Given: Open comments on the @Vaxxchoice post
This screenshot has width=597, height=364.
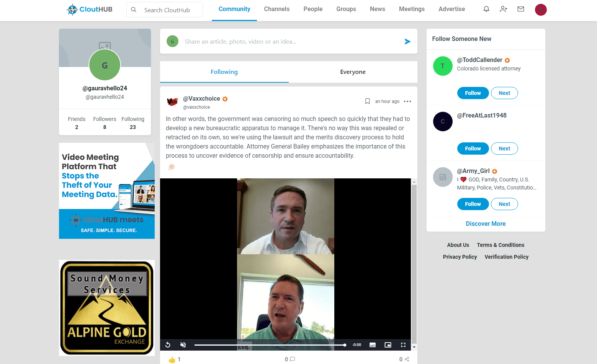Looking at the screenshot, I should point(292,359).
